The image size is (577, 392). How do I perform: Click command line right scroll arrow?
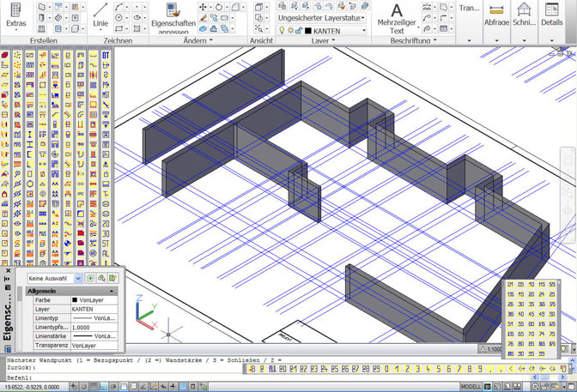pos(562,377)
